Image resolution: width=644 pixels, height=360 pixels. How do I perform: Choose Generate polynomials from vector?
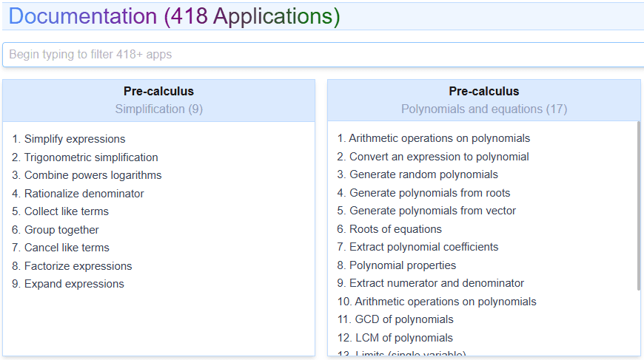click(432, 211)
